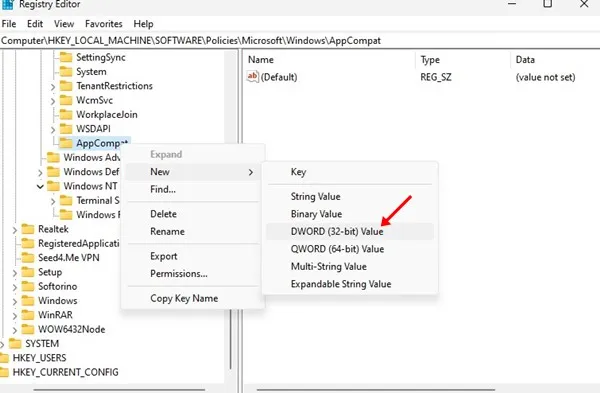
Task: Choose Rename from the context menu
Action: click(193, 232)
